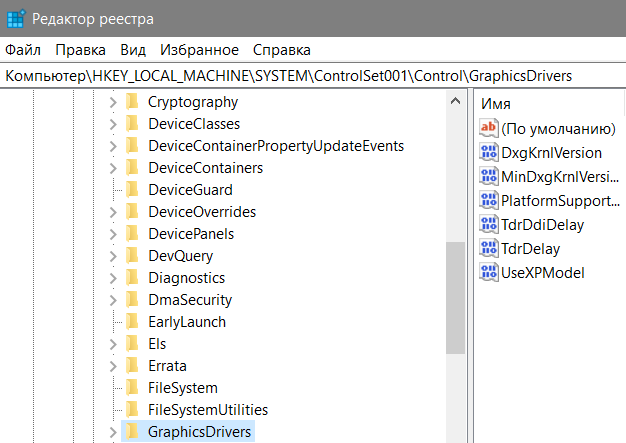The height and width of the screenshot is (443, 626).
Task: Click the tree pane vertical scrollbar thumb
Action: click(456, 295)
